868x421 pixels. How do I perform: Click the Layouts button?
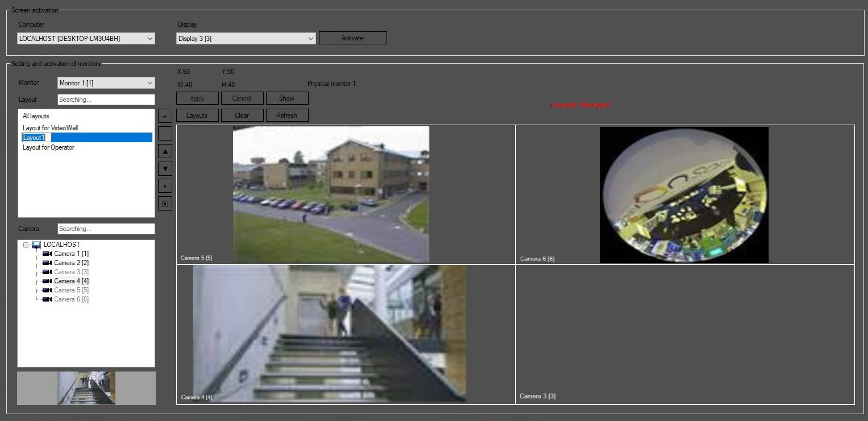(x=197, y=115)
